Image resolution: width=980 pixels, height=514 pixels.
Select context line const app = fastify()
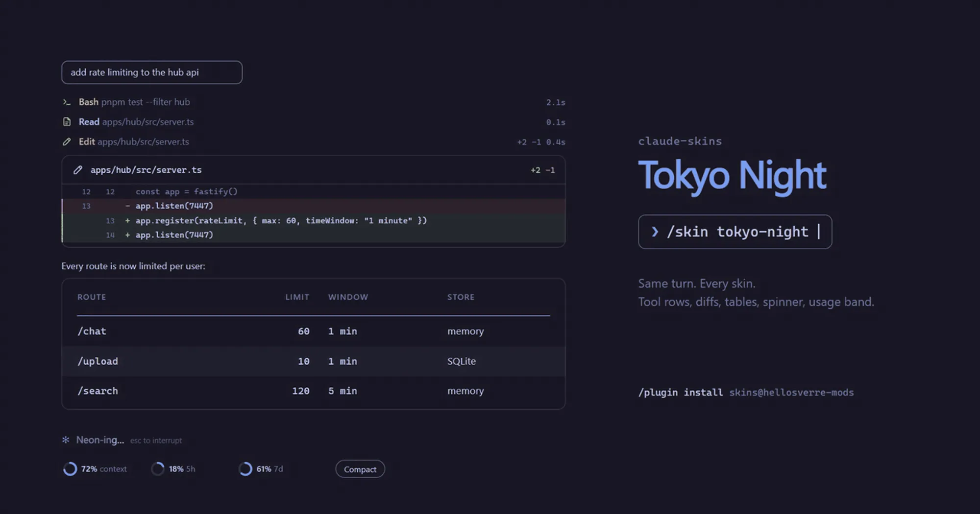(x=314, y=191)
